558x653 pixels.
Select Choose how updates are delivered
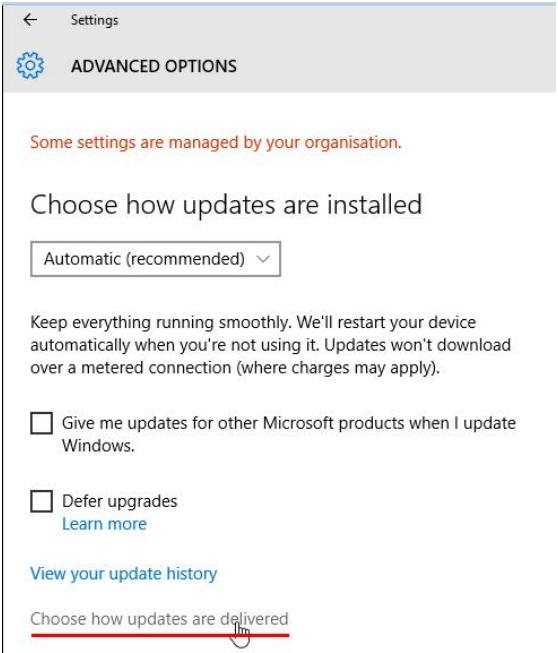pyautogui.click(x=159, y=619)
